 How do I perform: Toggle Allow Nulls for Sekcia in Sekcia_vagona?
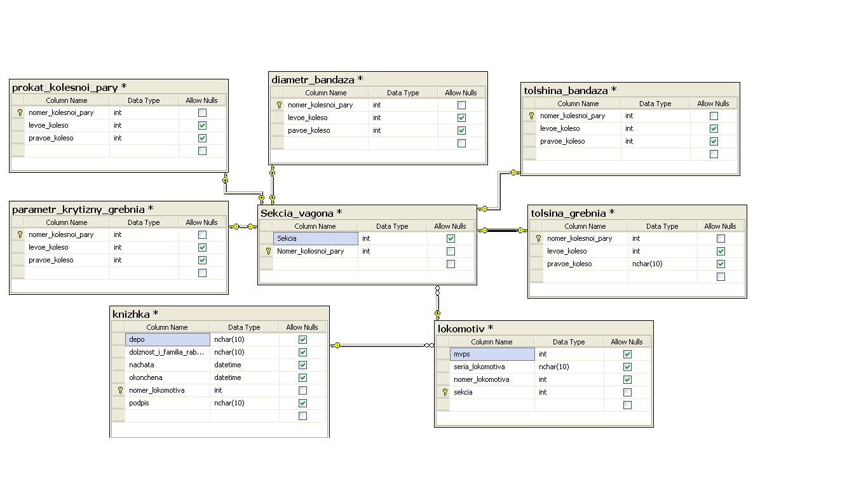[x=451, y=238]
